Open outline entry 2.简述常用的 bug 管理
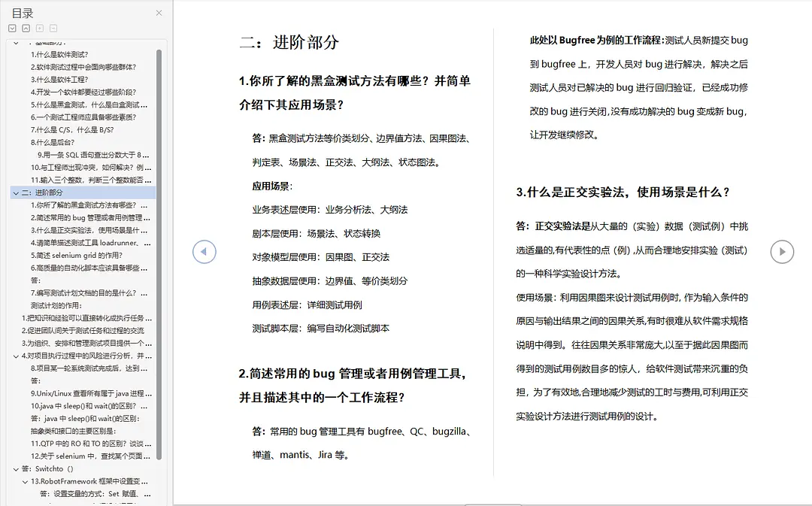 (90, 217)
